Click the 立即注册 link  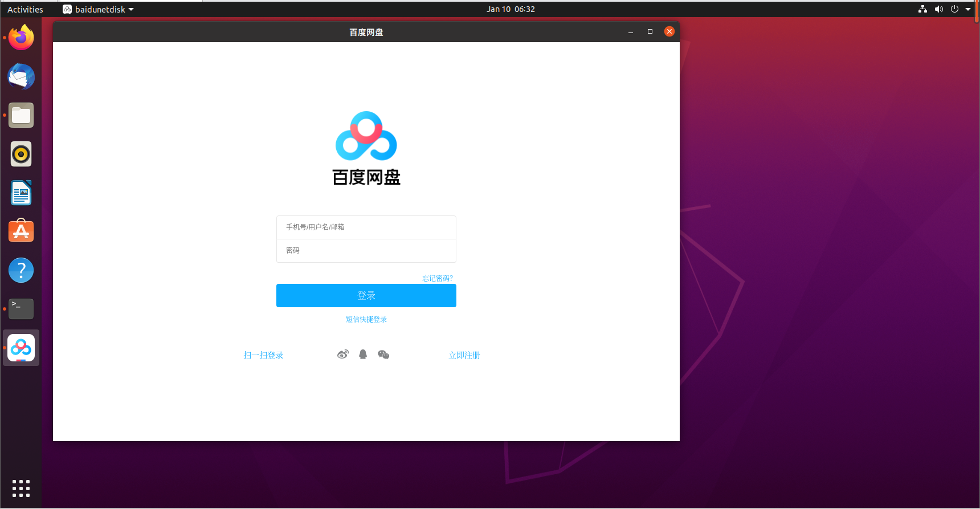coord(464,355)
